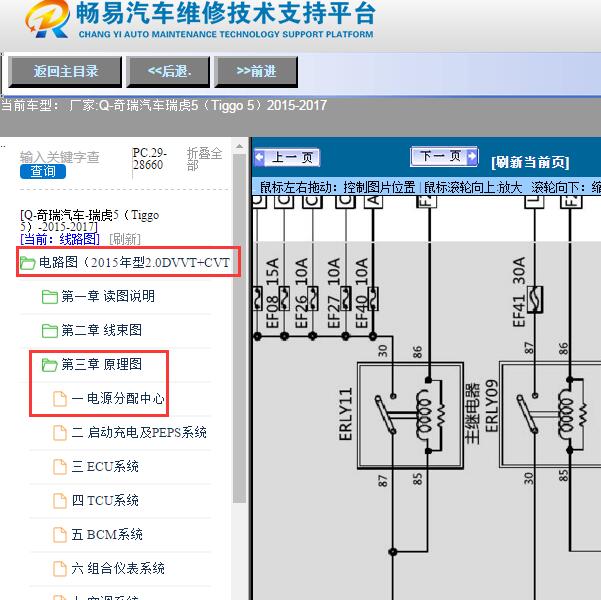Click the green folder icon beside 电路图

click(x=28, y=263)
